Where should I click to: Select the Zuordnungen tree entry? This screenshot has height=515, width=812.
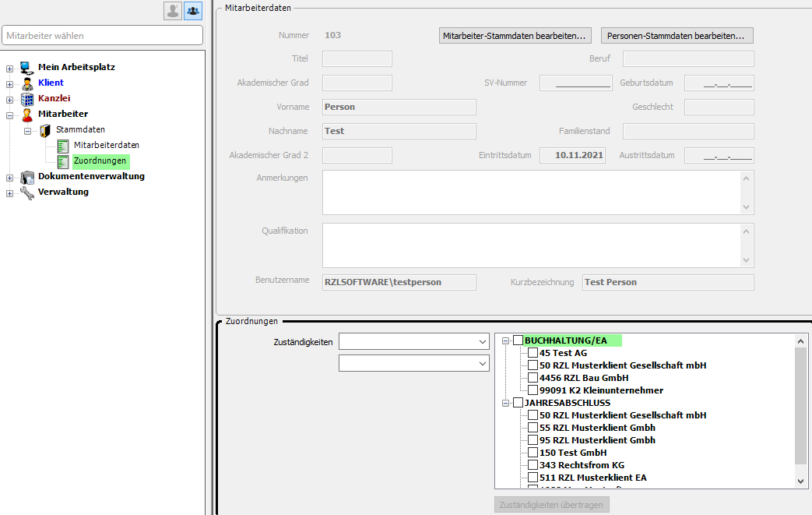coord(100,161)
